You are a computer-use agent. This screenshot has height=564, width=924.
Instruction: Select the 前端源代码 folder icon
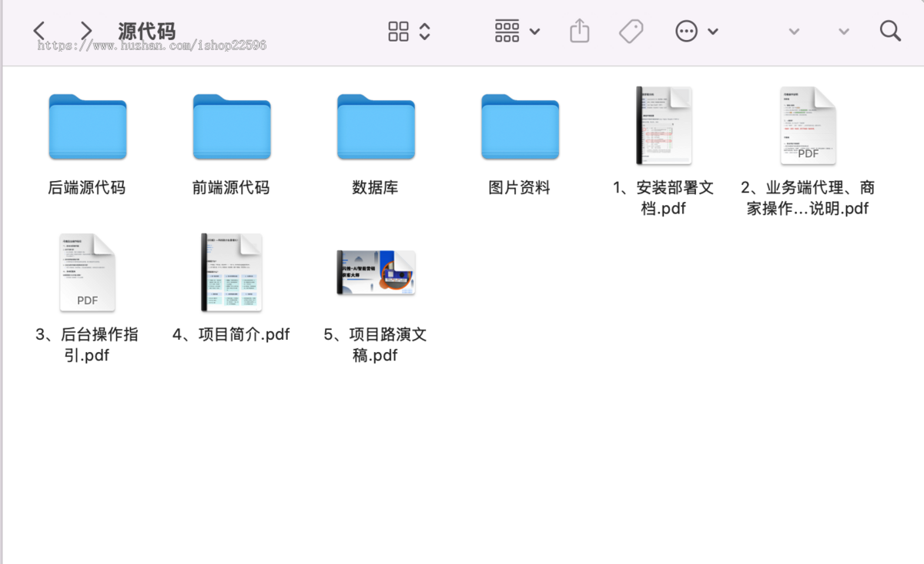pos(232,126)
